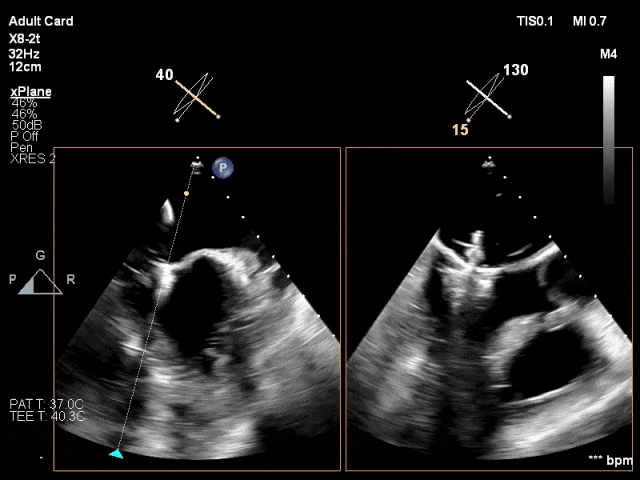The width and height of the screenshot is (640, 480).
Task: Click the transducer apex marker in right image
Action: tap(488, 161)
